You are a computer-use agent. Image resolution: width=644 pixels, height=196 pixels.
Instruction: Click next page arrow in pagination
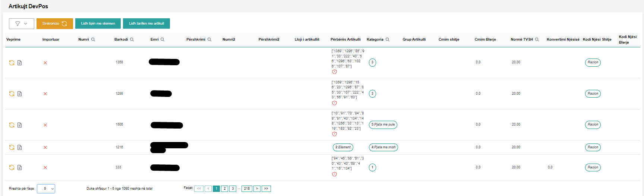[257, 189]
